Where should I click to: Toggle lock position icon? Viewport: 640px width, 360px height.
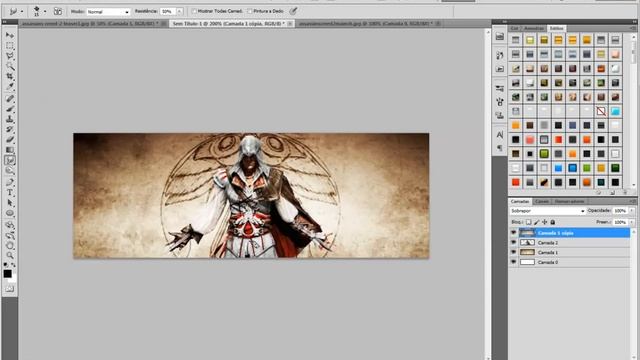[544, 222]
